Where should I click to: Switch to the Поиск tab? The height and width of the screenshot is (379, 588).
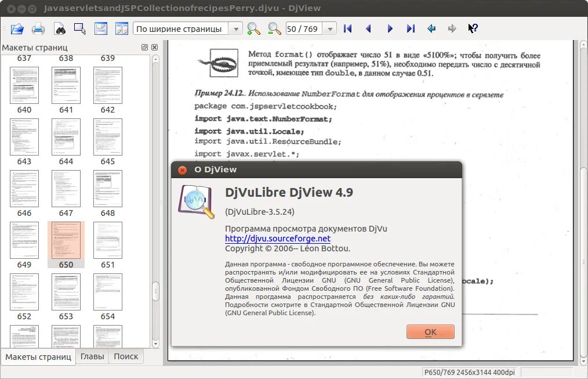coord(126,356)
